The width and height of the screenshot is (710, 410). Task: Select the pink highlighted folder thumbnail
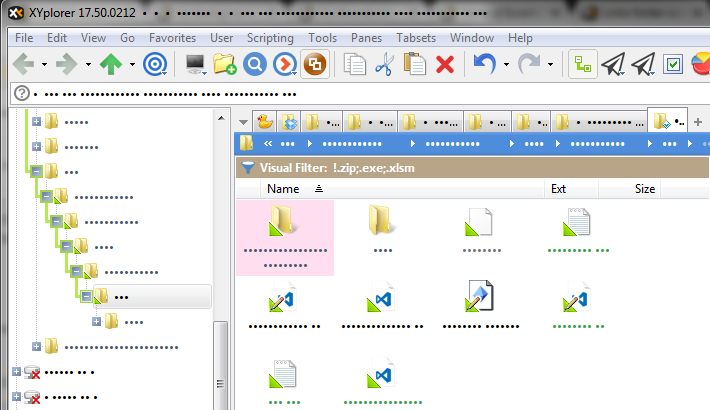(285, 235)
